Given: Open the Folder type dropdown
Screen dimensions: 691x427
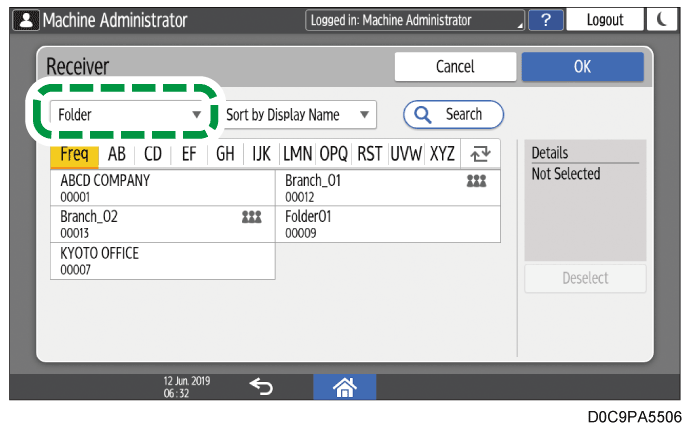Looking at the screenshot, I should pos(130,115).
